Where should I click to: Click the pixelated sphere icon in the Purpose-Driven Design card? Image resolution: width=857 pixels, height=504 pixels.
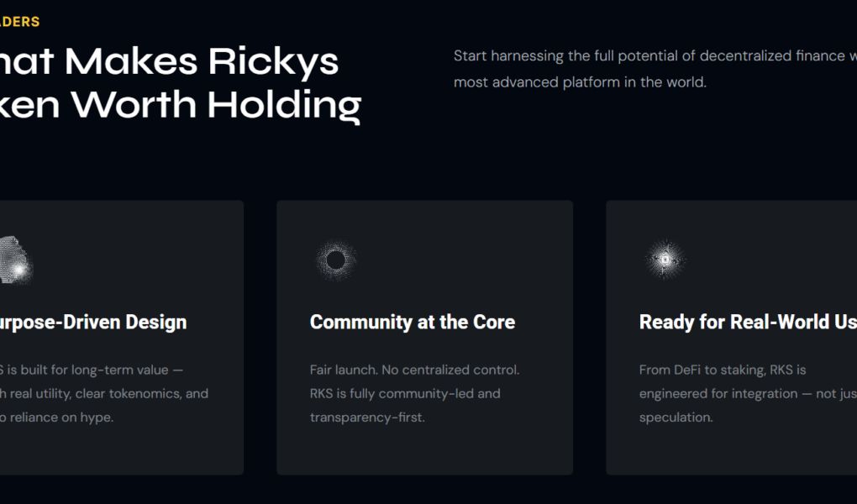17,260
